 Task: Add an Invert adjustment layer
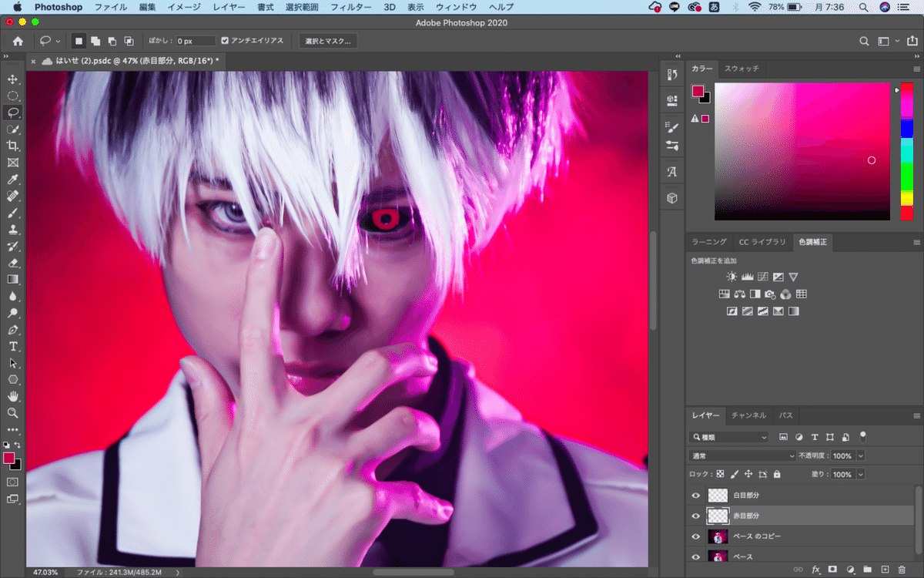point(731,311)
